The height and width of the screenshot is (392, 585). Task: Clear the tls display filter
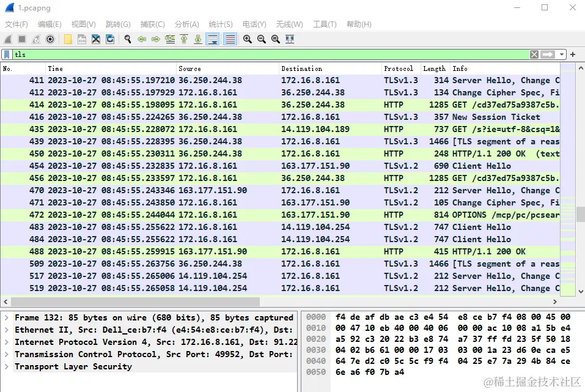pyautogui.click(x=534, y=54)
